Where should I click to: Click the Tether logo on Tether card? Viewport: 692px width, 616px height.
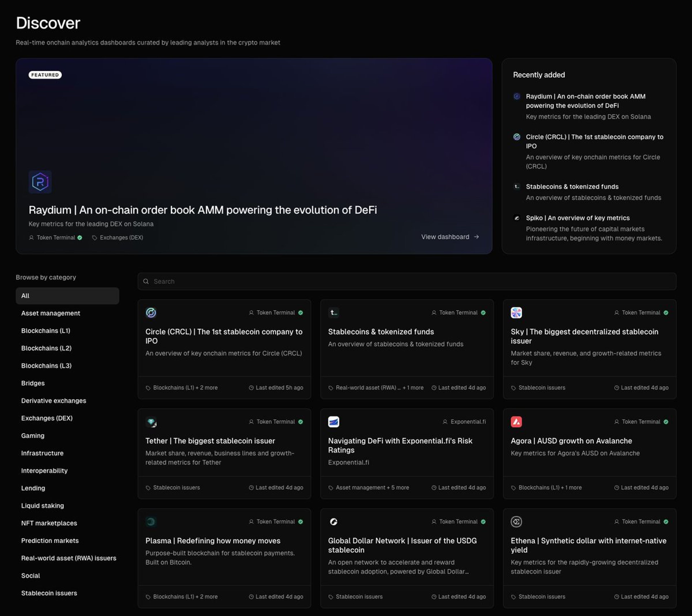tap(151, 422)
